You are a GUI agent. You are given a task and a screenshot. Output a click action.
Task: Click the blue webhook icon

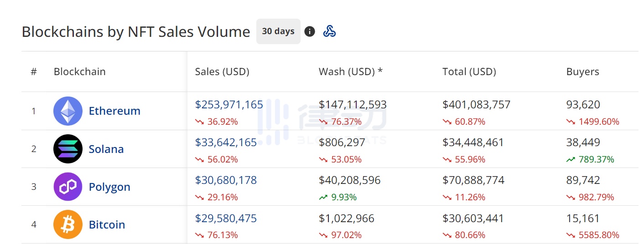click(x=329, y=31)
